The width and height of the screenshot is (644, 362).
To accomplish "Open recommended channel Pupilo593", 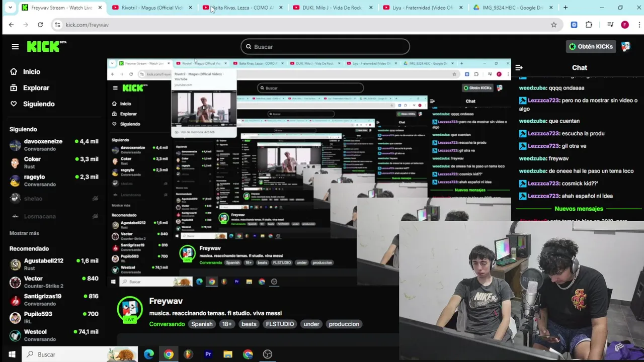I will coord(54,317).
